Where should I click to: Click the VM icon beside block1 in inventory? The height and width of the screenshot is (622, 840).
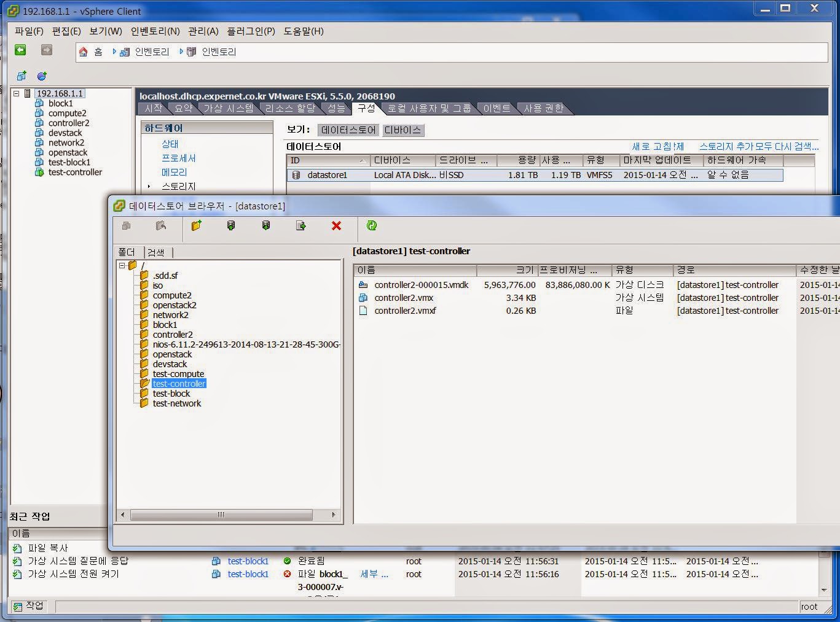39,104
